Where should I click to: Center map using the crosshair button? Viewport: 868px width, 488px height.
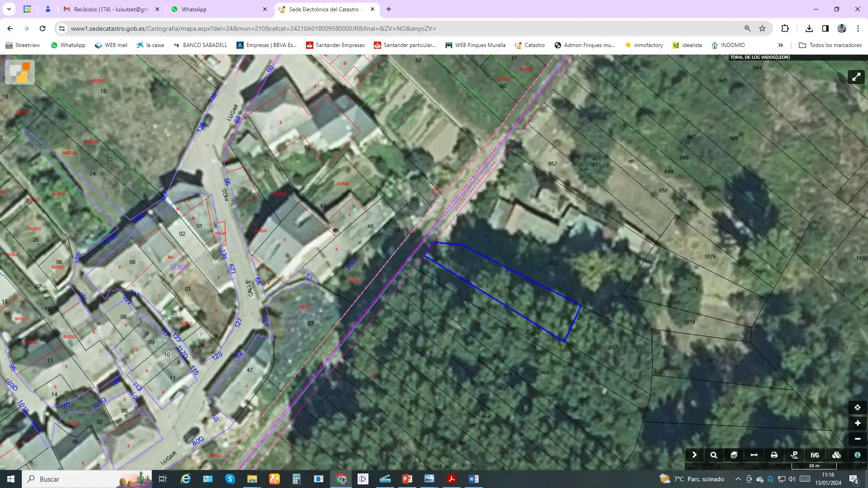[x=857, y=408]
